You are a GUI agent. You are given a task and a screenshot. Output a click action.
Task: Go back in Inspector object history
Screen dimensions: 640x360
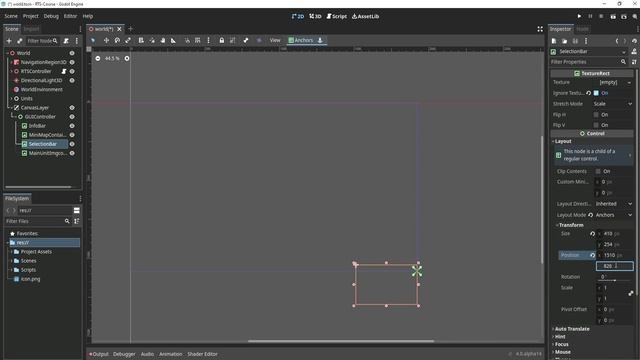[617, 41]
